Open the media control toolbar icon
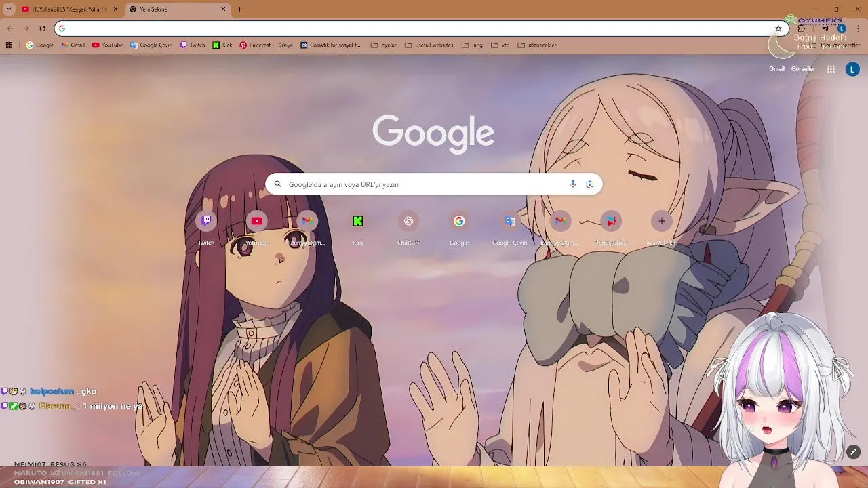The height and width of the screenshot is (488, 868). pos(825,28)
